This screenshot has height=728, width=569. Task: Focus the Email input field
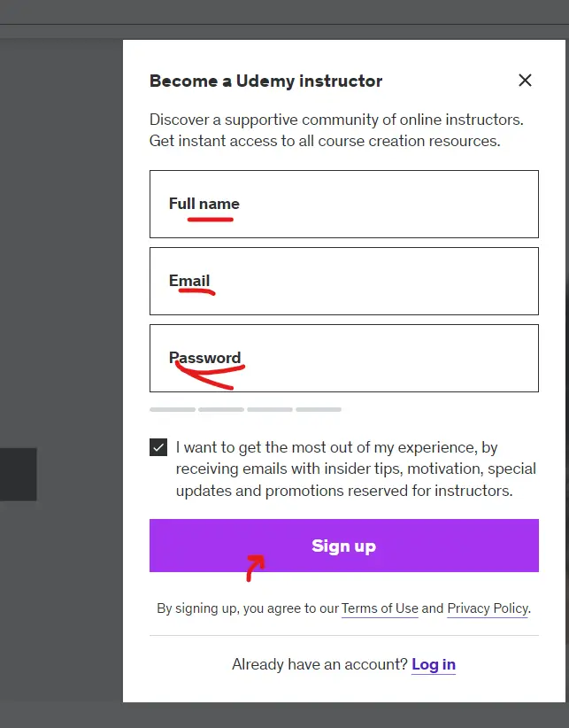(x=343, y=281)
